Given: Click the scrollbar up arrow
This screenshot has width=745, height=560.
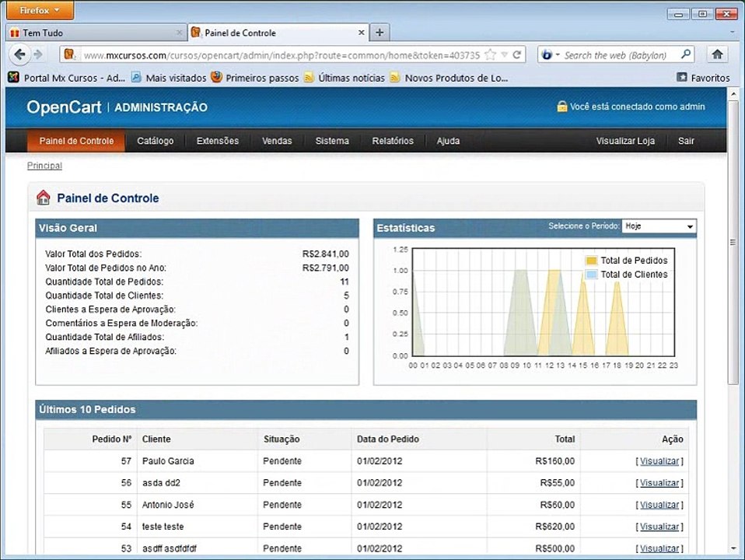Looking at the screenshot, I should point(733,93).
